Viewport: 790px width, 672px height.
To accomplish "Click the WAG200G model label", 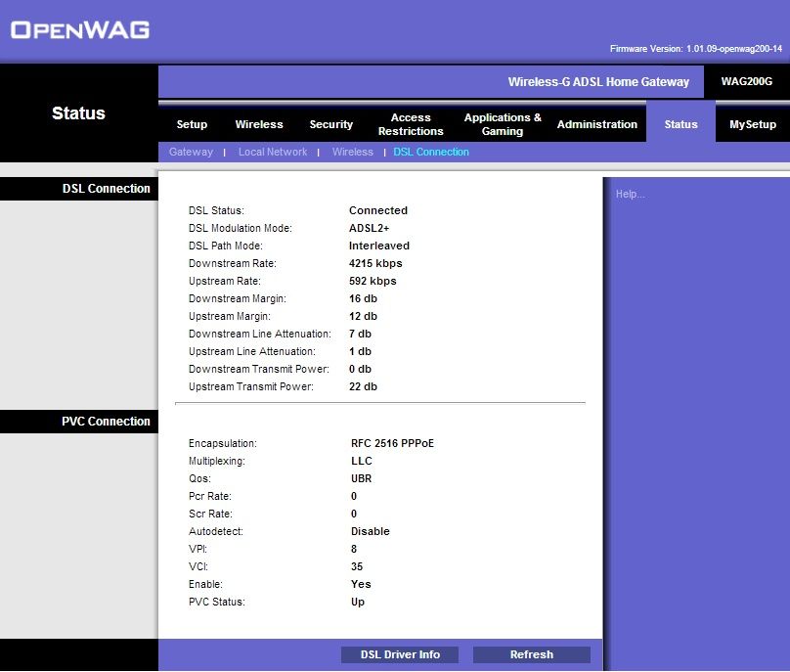I will [746, 81].
